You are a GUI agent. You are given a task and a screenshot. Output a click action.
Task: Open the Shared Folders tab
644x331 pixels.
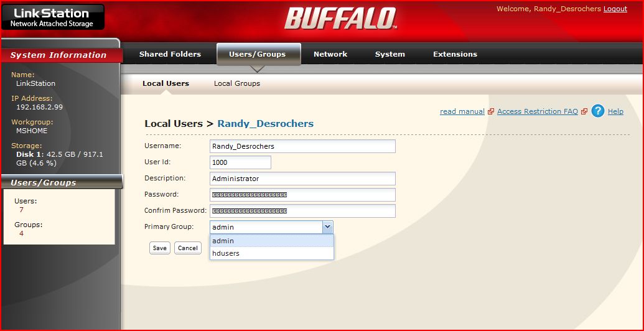point(170,54)
